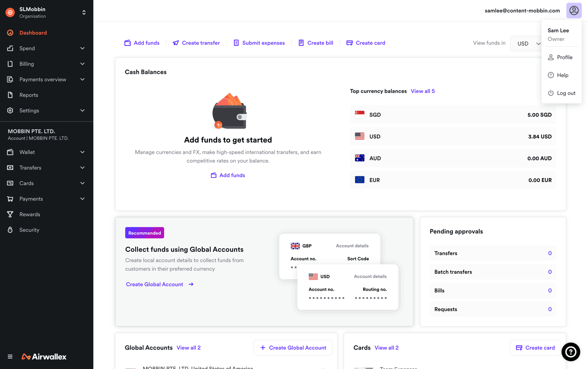Click the AUD Australia flag icon

coord(360,158)
